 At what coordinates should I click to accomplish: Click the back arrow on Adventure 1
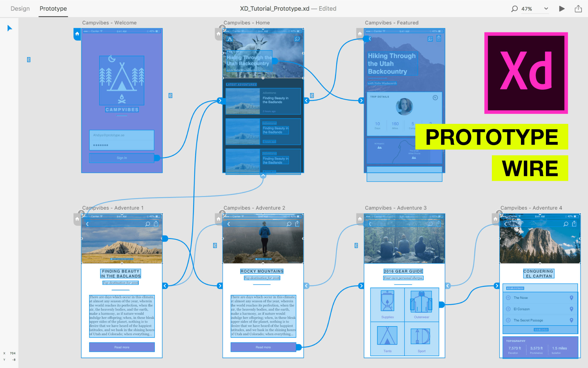tap(87, 224)
